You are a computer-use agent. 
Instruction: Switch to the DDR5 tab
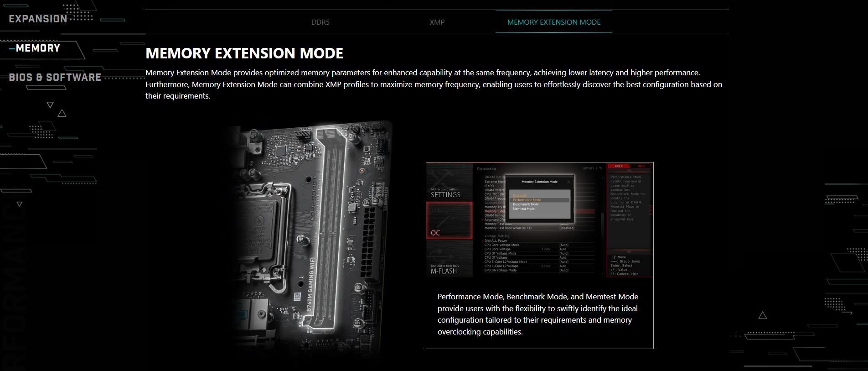click(320, 22)
